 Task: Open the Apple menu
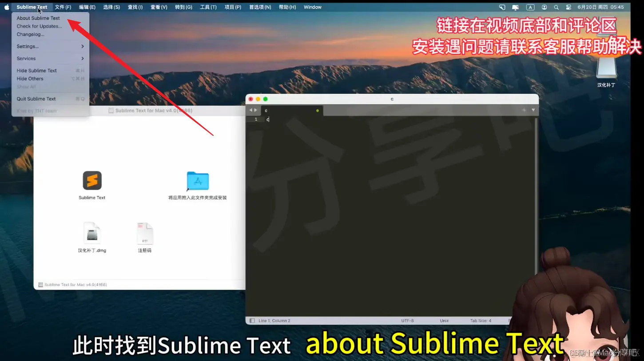pos(7,7)
